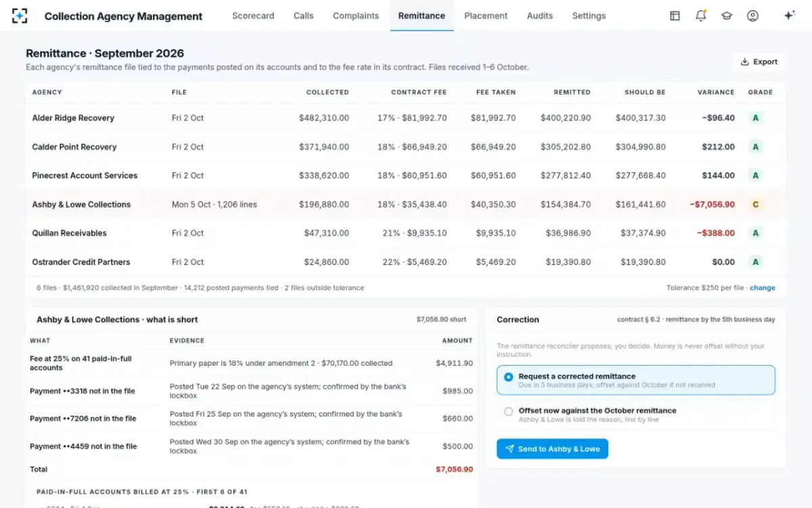The height and width of the screenshot is (508, 812).
Task: Click grade A badge for Alder Ridge
Action: [755, 118]
